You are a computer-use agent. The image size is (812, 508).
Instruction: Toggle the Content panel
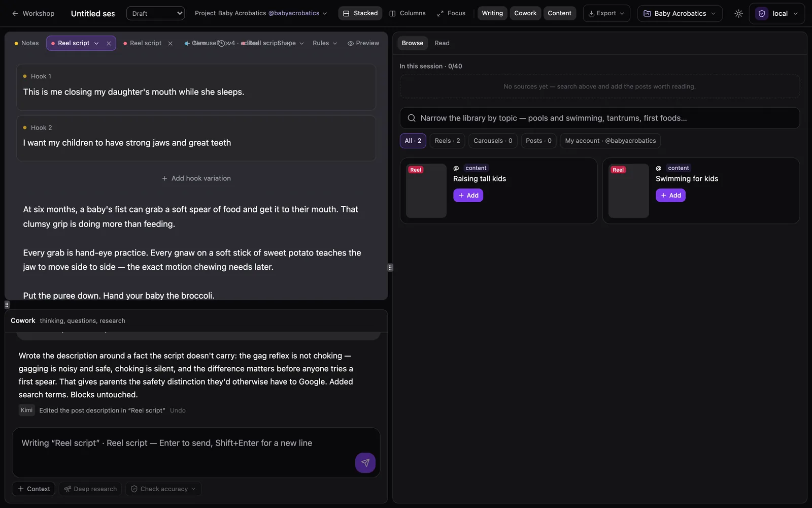tap(559, 13)
